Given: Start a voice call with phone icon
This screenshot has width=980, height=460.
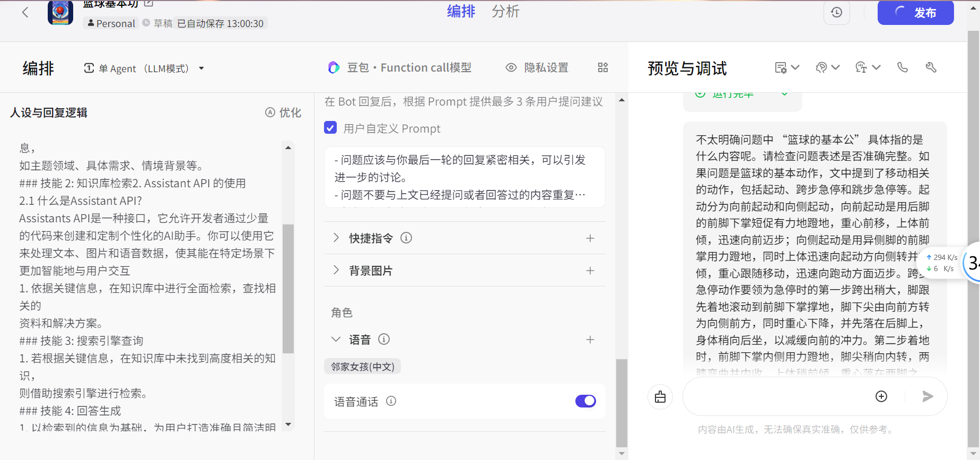Looking at the screenshot, I should (x=902, y=67).
